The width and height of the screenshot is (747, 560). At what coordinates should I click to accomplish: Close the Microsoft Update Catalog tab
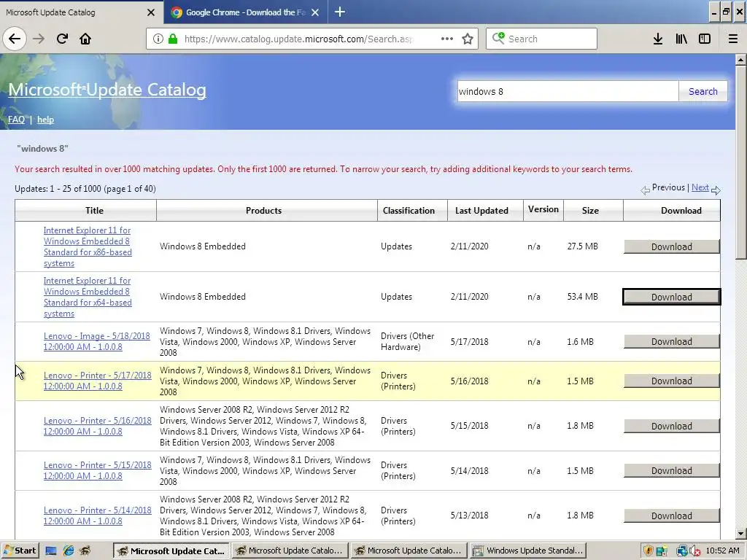coord(151,12)
